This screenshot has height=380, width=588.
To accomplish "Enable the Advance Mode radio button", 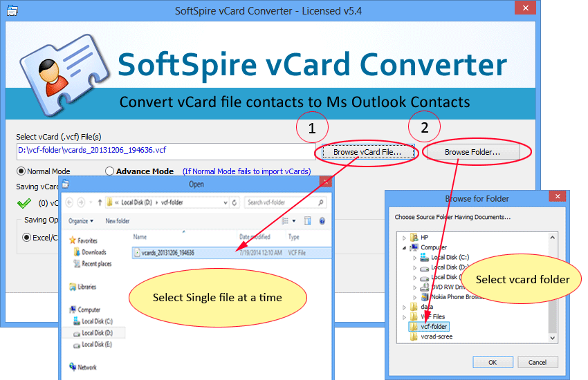I will pyautogui.click(x=110, y=171).
